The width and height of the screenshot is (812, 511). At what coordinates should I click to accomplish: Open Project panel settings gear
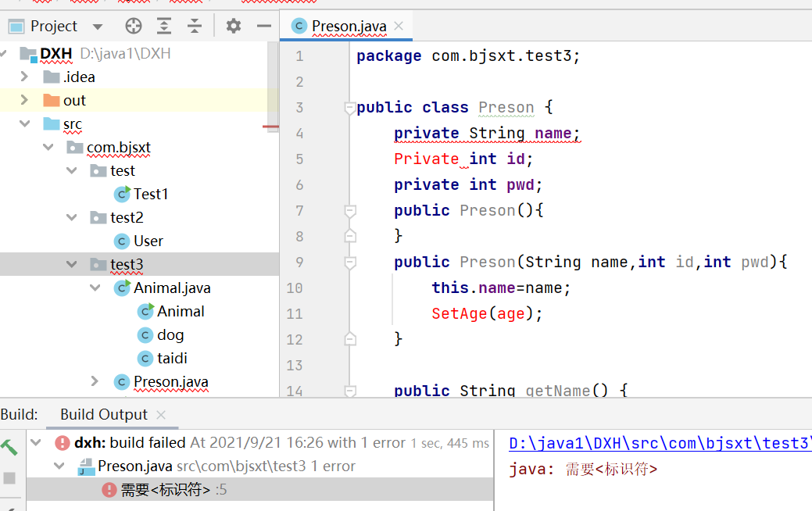[x=234, y=26]
